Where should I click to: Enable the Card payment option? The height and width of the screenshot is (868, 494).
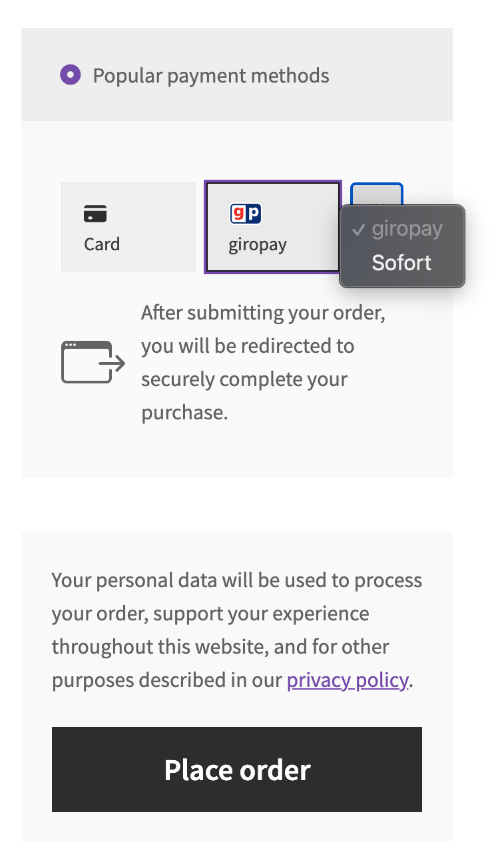(128, 226)
